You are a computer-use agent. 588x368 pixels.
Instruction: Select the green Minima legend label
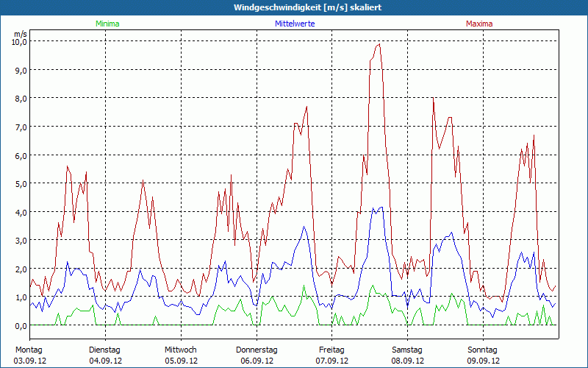coord(107,24)
